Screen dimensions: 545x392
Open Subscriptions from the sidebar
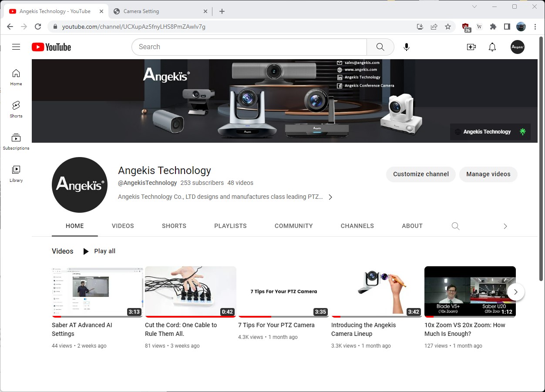[x=16, y=139]
